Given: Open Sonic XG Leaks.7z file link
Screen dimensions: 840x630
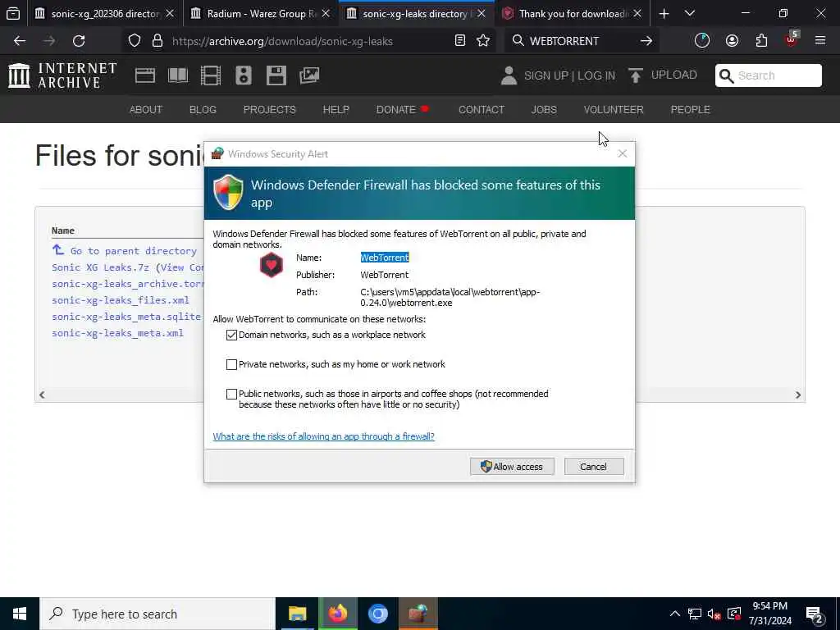Looking at the screenshot, I should pyautogui.click(x=100, y=267).
